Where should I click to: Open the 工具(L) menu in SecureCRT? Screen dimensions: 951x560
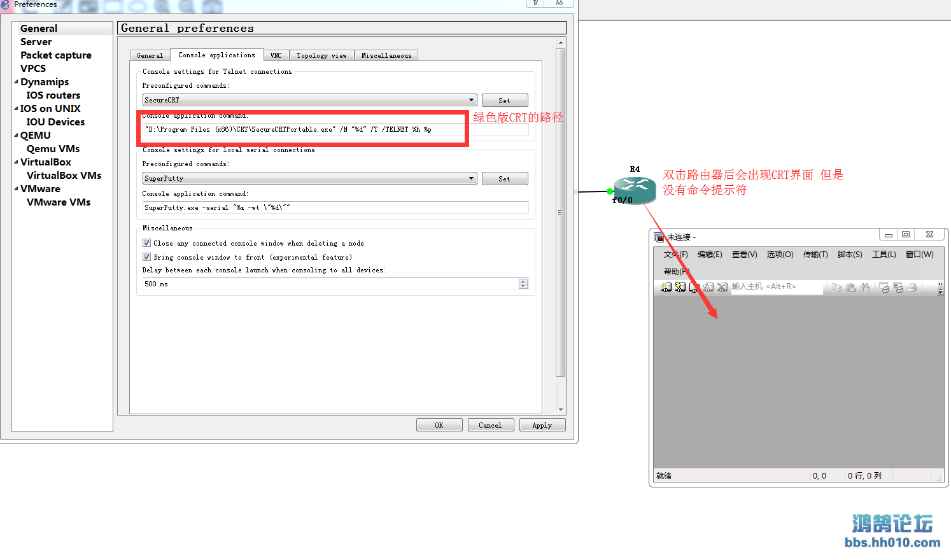(884, 254)
